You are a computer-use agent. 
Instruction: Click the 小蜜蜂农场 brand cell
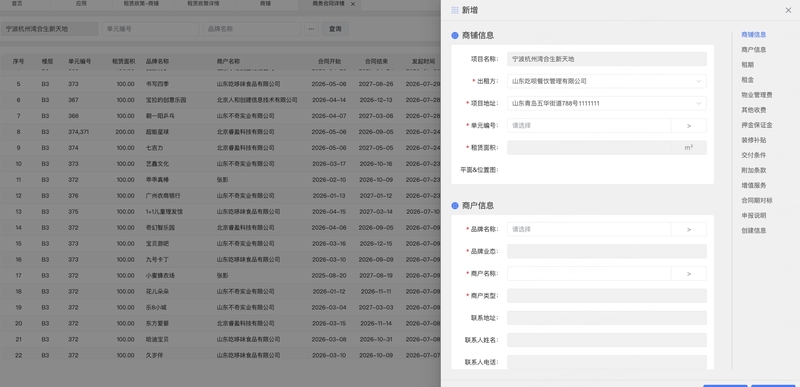[x=160, y=275]
